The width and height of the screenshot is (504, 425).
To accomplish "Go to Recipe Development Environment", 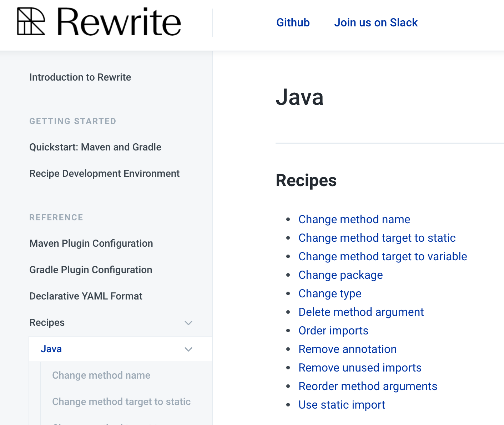I will [x=104, y=174].
